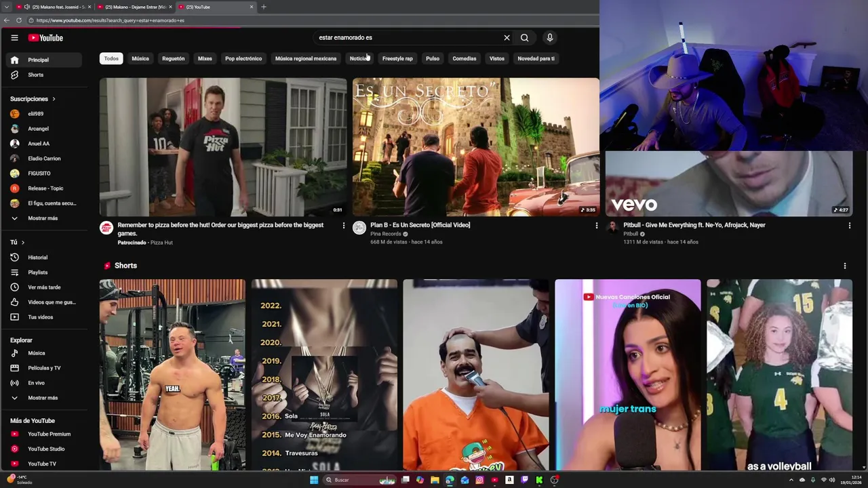Open Anuel AA subscription channel
The image size is (868, 488).
pyautogui.click(x=44, y=144)
